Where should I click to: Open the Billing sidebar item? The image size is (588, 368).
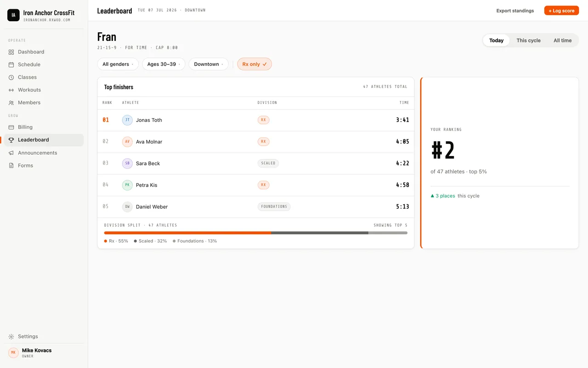point(44,127)
